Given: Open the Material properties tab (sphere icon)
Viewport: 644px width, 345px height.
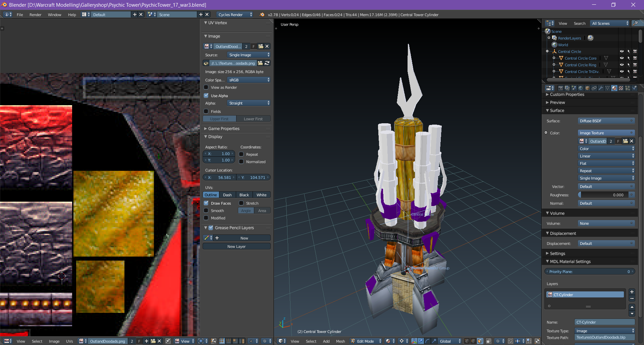Looking at the screenshot, I should [614, 88].
